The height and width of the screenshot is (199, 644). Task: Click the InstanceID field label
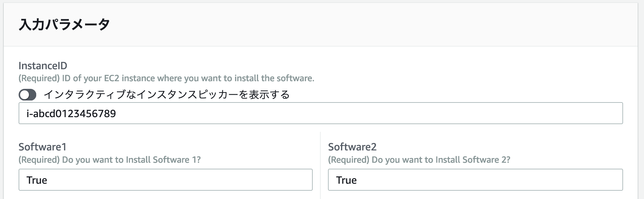point(43,66)
